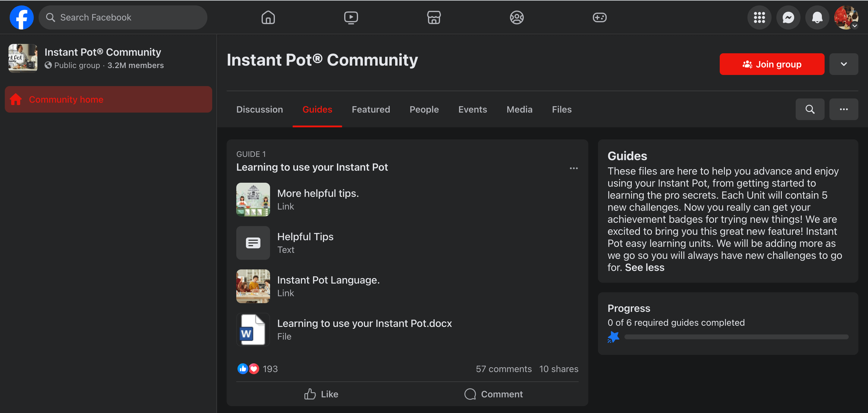
Task: Open the Marketplace icon
Action: tap(434, 17)
